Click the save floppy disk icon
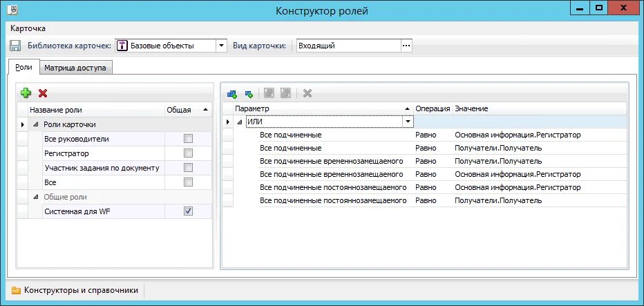This screenshot has width=644, height=306. 15,46
